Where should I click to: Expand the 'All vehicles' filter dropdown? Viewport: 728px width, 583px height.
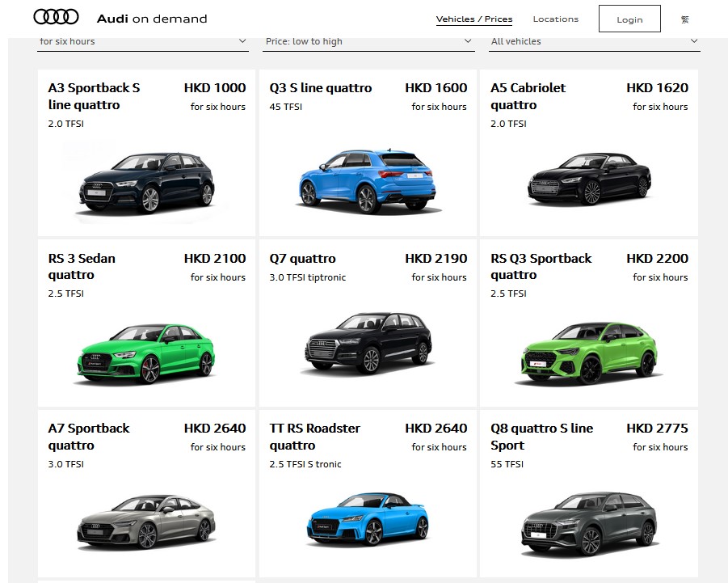click(595, 42)
